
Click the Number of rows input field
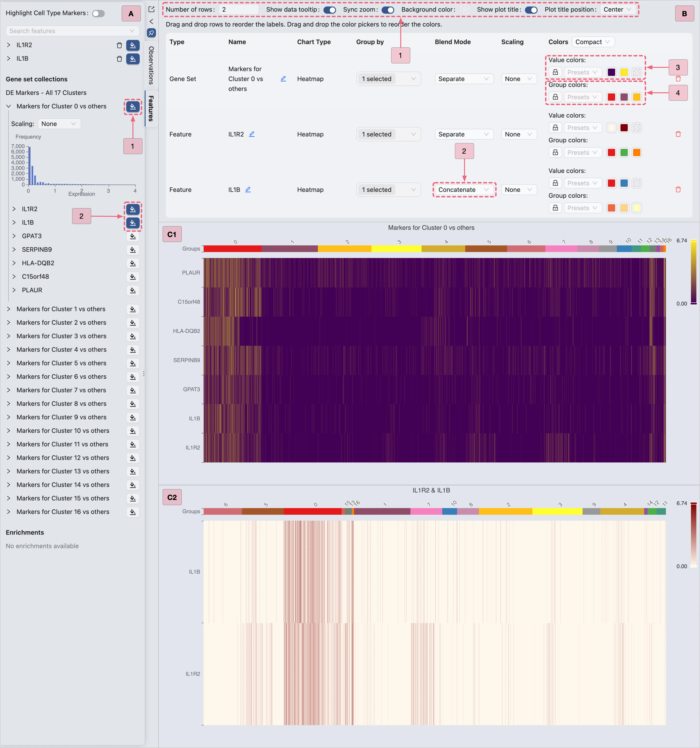click(239, 10)
